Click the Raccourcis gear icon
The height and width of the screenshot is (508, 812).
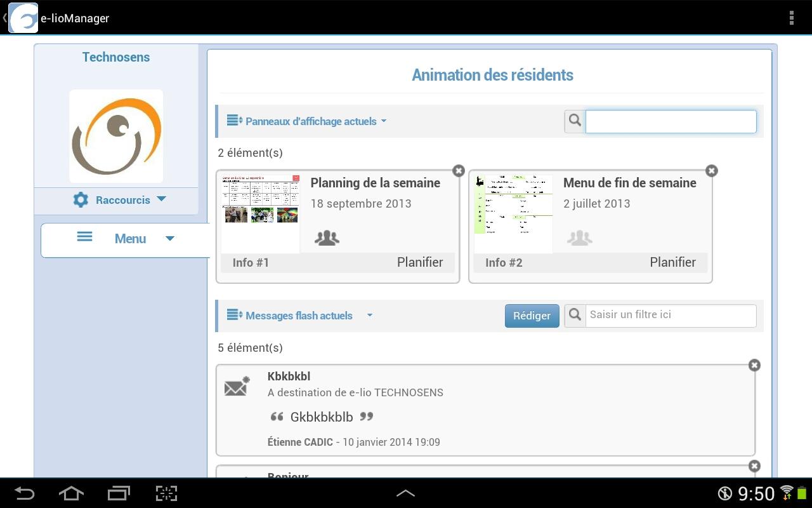(x=81, y=199)
